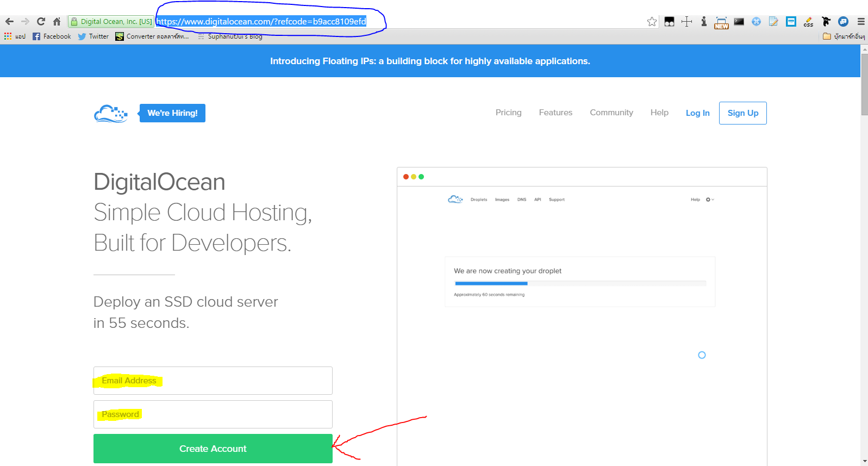Screen dimensions: 868x466
Task: Open the Converter bookmark
Action: [x=152, y=36]
